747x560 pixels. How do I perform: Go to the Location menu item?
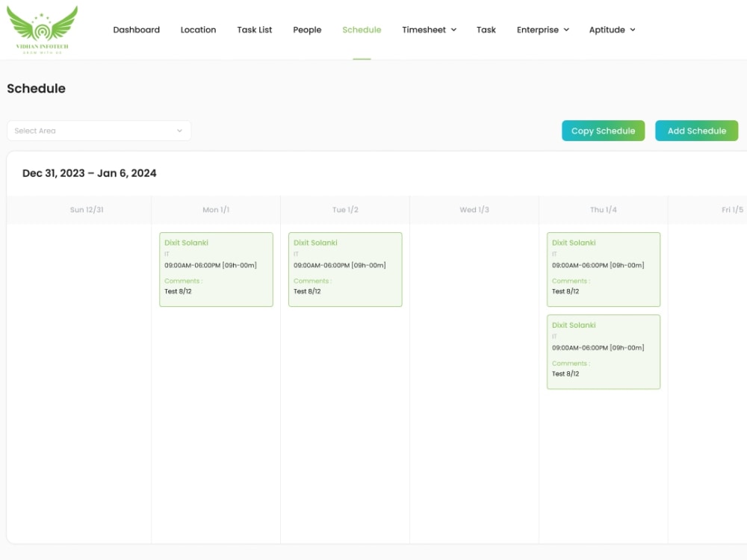(198, 30)
